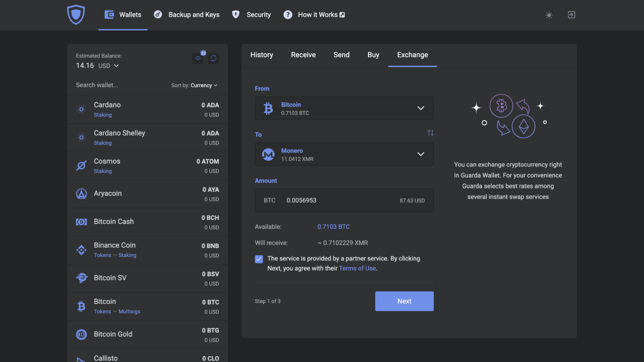Click the Cosmos Staking icon
The image size is (644, 362).
click(x=81, y=165)
